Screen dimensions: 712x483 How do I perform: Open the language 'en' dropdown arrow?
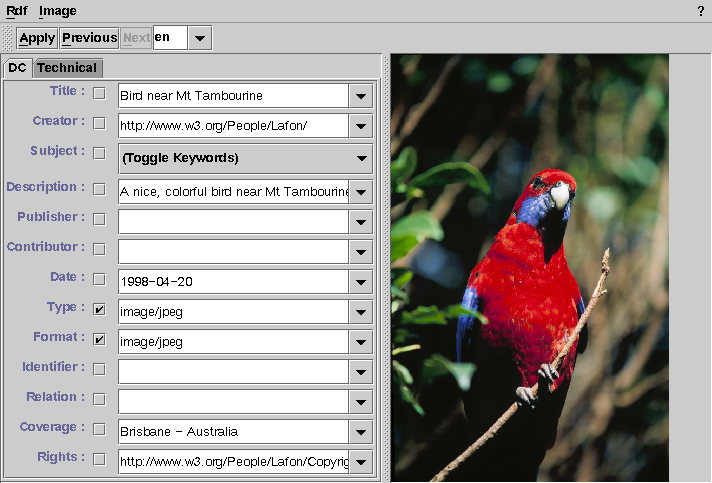(x=199, y=38)
